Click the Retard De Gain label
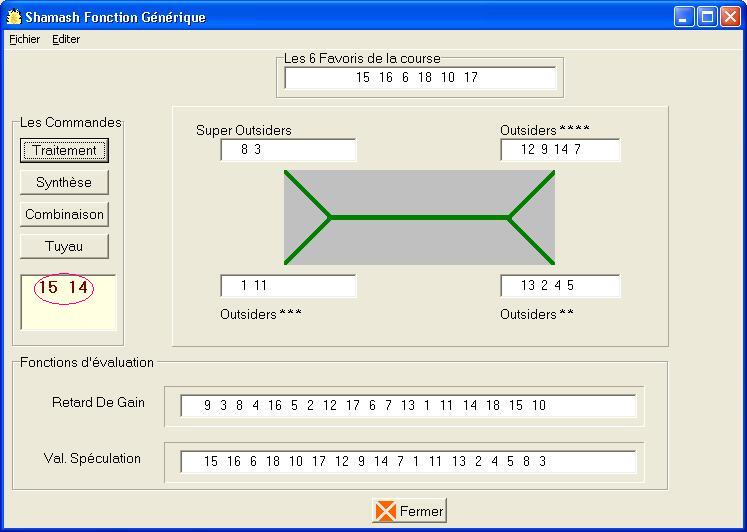The image size is (747, 532). (98, 402)
